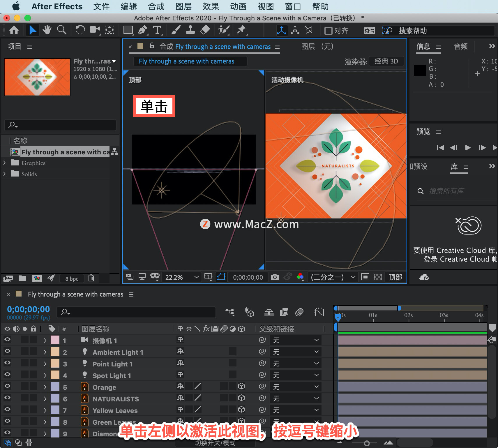Click the Local Axis Mode icon
This screenshot has height=448, width=498.
[282, 30]
